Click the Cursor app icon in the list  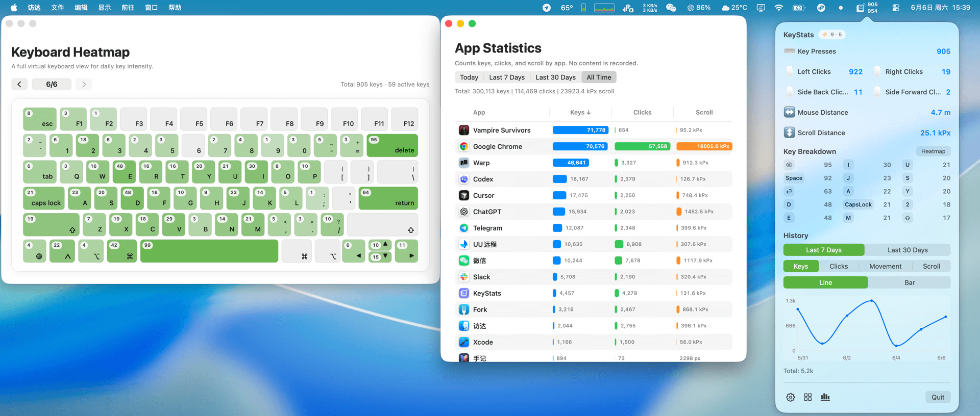(x=464, y=195)
